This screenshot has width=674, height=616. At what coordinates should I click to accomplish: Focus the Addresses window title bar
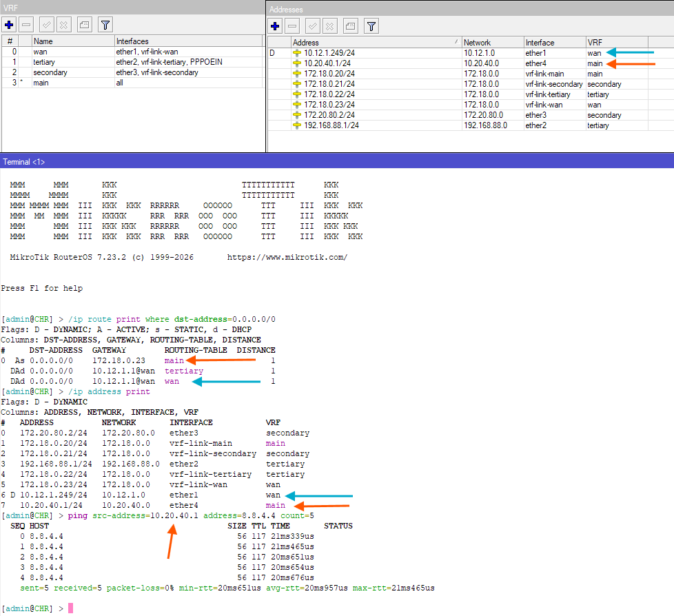471,9
